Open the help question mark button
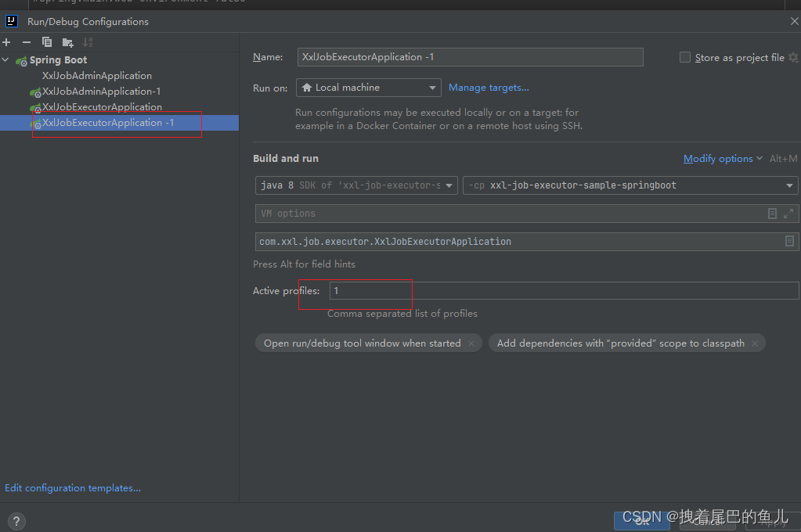This screenshot has height=532, width=801. pyautogui.click(x=16, y=521)
